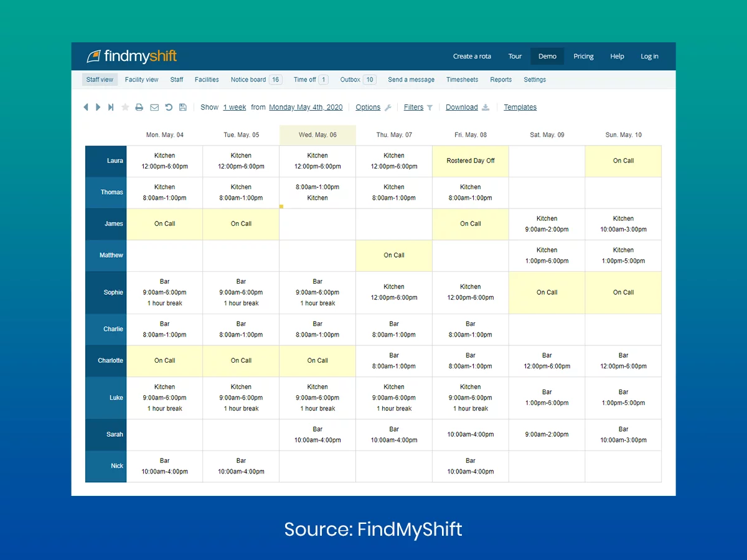Expand the Download options
This screenshot has height=560, width=747.
click(463, 107)
